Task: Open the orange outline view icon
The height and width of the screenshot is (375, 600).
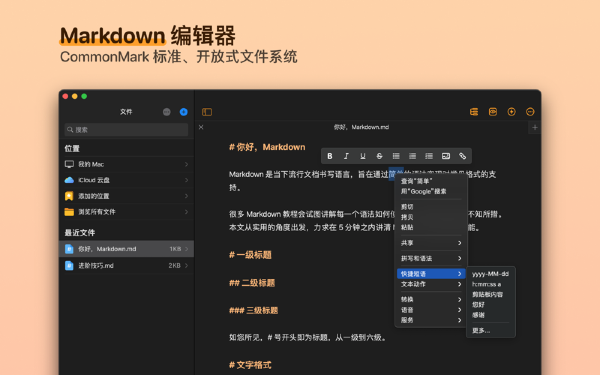Action: click(x=474, y=112)
